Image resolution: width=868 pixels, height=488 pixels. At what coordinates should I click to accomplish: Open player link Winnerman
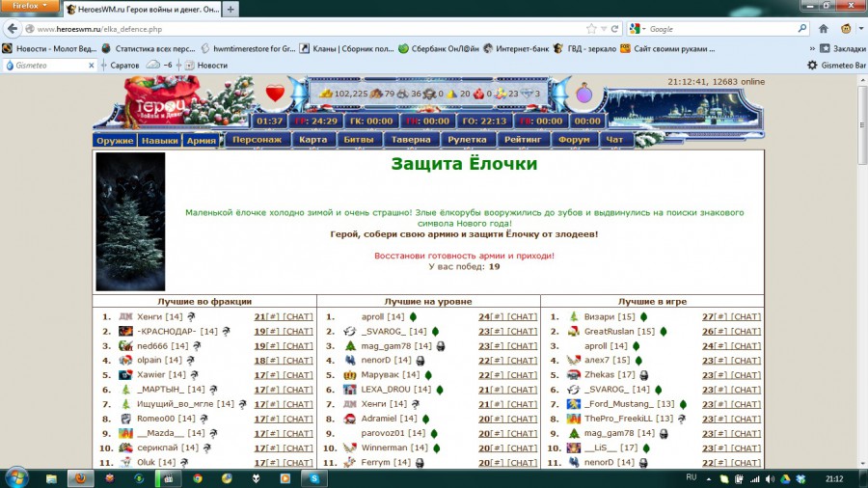384,447
